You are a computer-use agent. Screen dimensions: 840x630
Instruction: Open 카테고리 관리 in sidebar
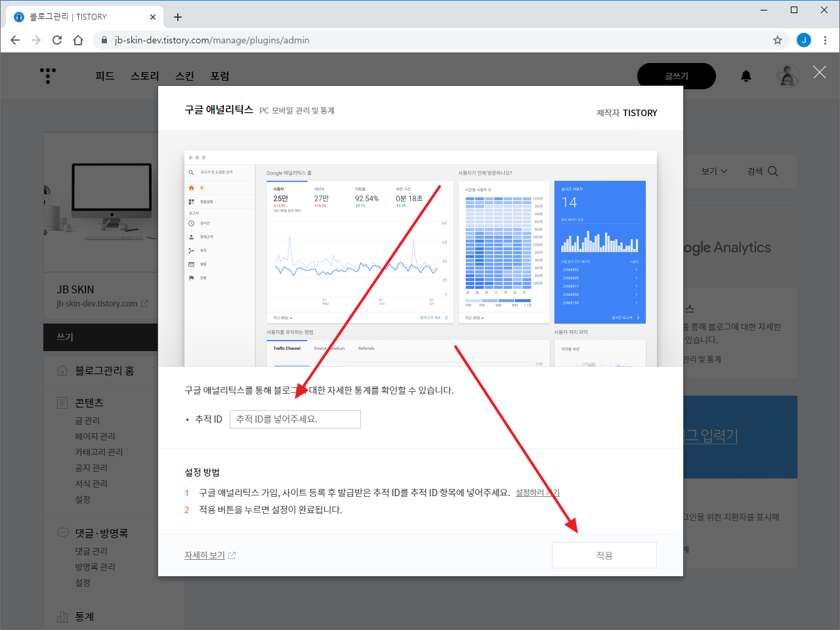tap(99, 452)
